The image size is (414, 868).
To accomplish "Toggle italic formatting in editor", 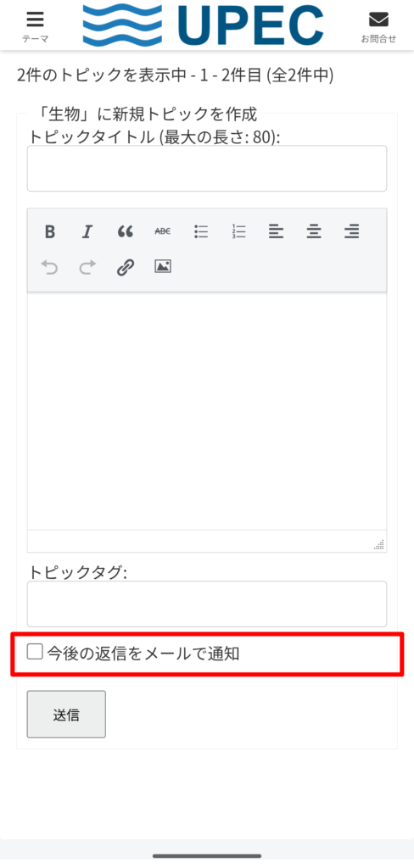I will 87,231.
